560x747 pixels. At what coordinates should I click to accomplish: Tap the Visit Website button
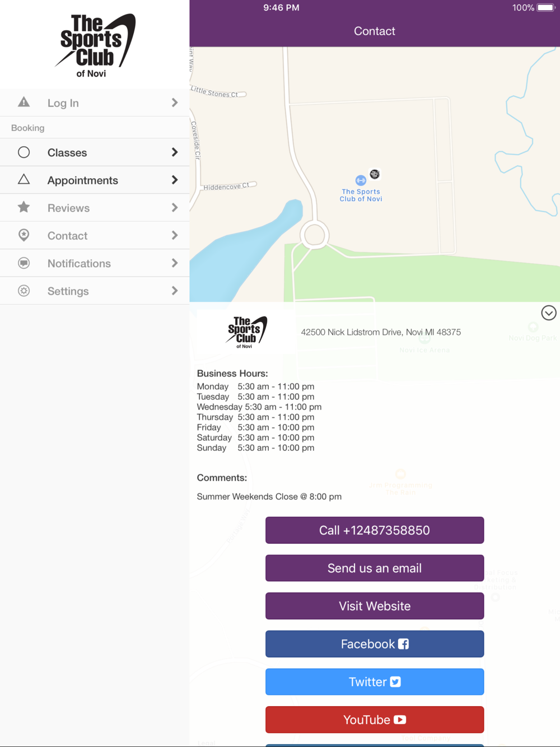coord(375,606)
